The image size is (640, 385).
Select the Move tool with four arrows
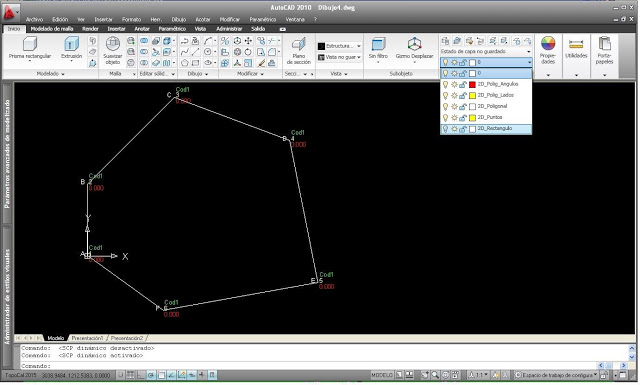[x=248, y=41]
